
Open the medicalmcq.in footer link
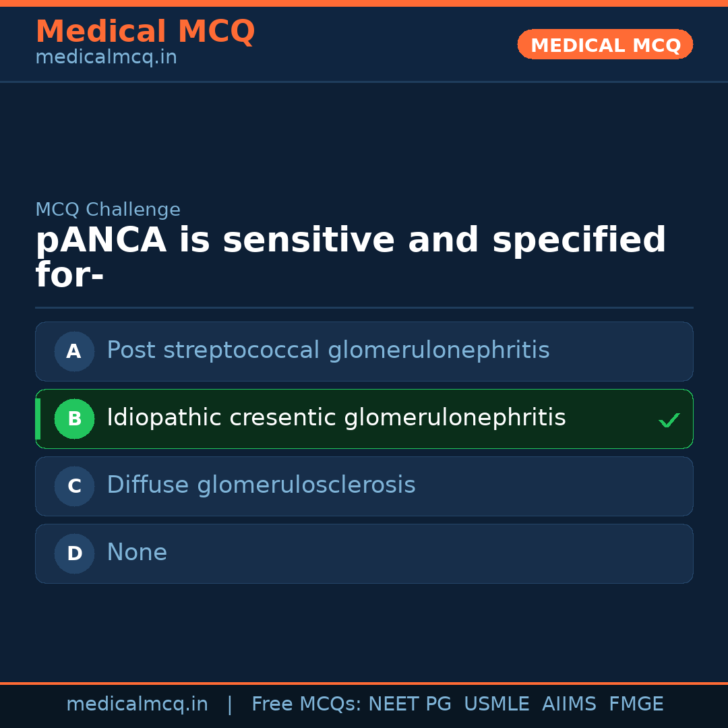(137, 704)
